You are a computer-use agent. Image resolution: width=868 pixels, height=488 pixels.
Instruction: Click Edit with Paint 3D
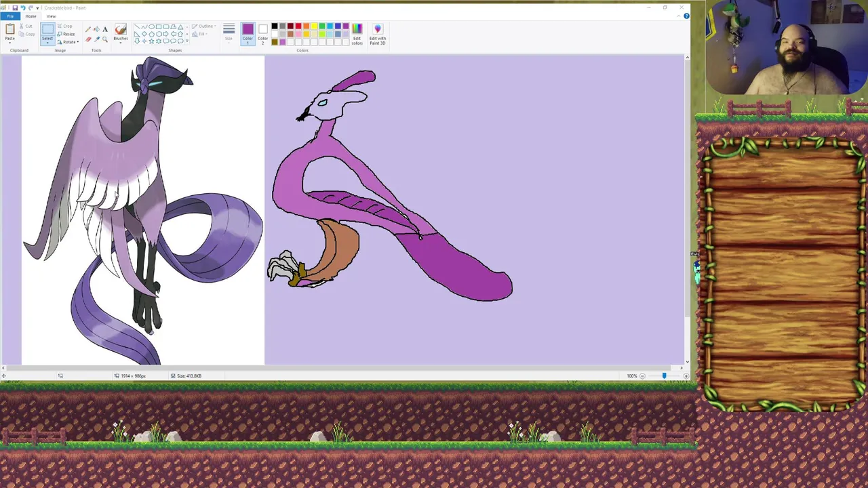378,34
